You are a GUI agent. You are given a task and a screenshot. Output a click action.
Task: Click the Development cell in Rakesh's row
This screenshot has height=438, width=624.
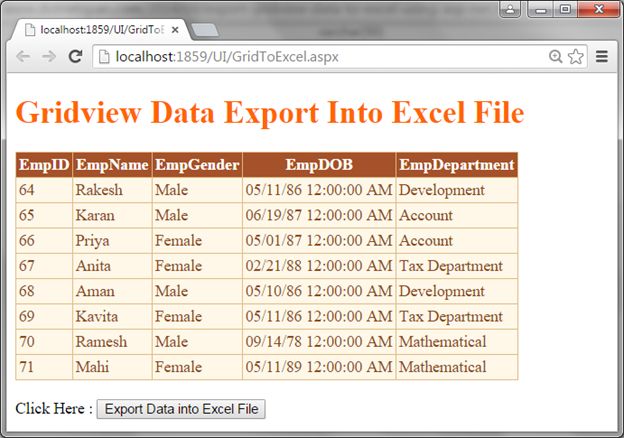tap(457, 190)
